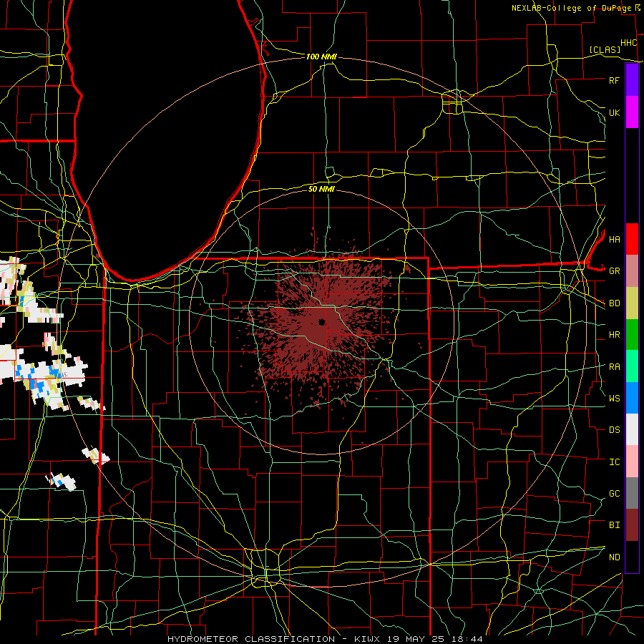Click the WS blue legend swatch
Viewport: 644px width, 644px height.
pyautogui.click(x=632, y=398)
